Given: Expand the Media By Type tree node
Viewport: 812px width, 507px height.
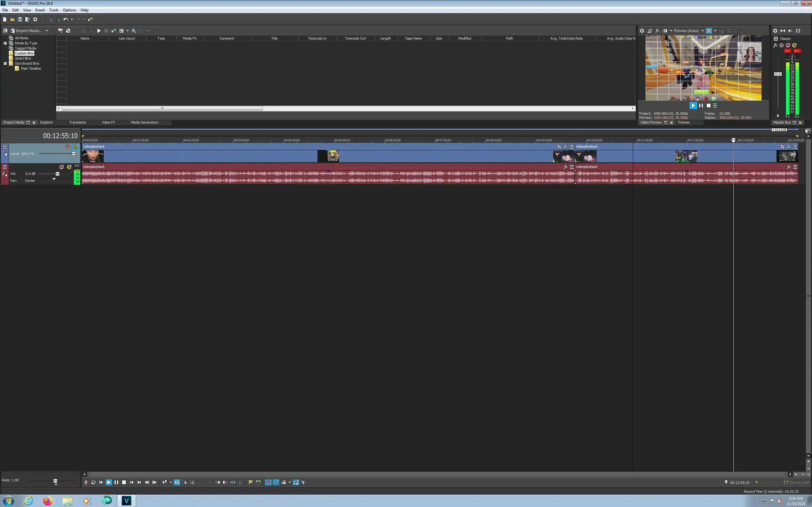Looking at the screenshot, I should (5, 43).
